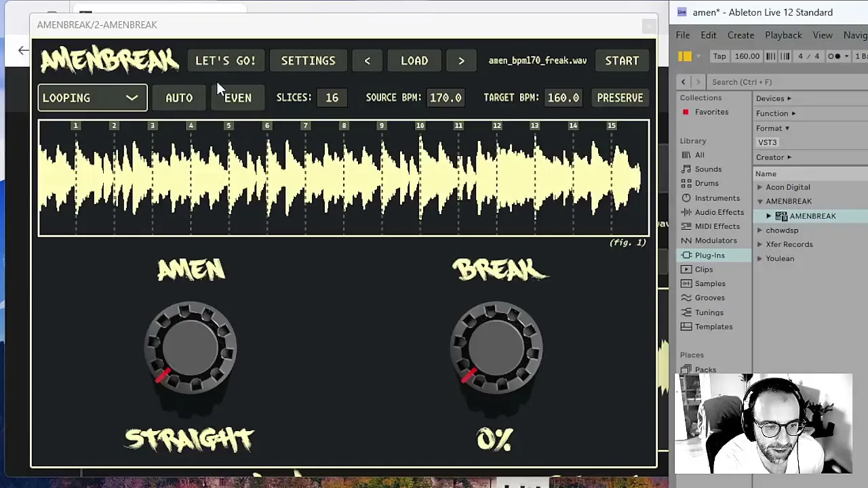Image resolution: width=868 pixels, height=488 pixels.
Task: Open Drums category in Ableton browser
Action: point(706,183)
